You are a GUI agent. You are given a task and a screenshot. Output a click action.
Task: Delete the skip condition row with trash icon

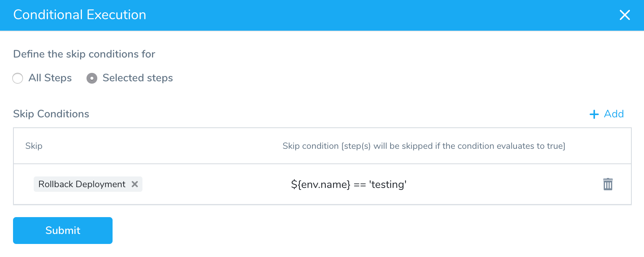(608, 184)
